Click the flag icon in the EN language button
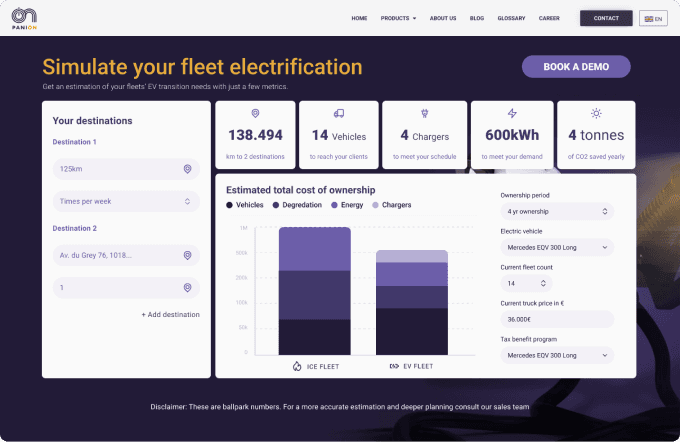The height and width of the screenshot is (442, 680). (649, 19)
